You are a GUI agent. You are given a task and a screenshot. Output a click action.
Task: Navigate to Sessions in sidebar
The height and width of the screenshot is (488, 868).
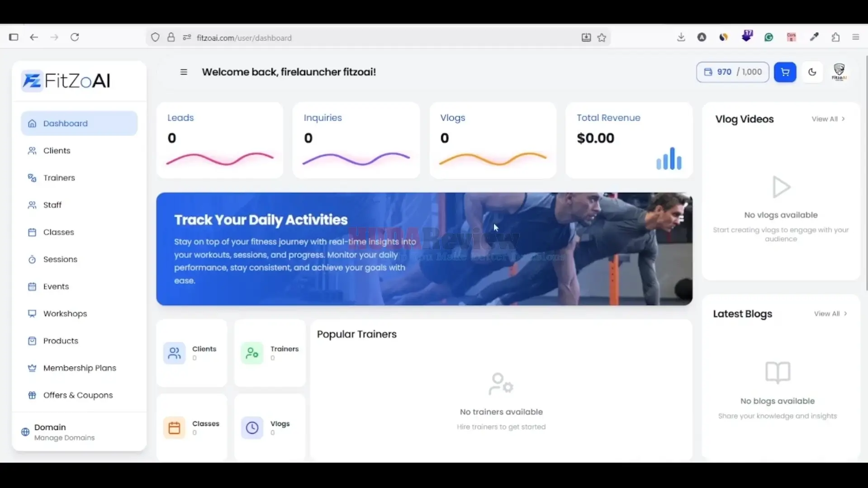(79, 259)
